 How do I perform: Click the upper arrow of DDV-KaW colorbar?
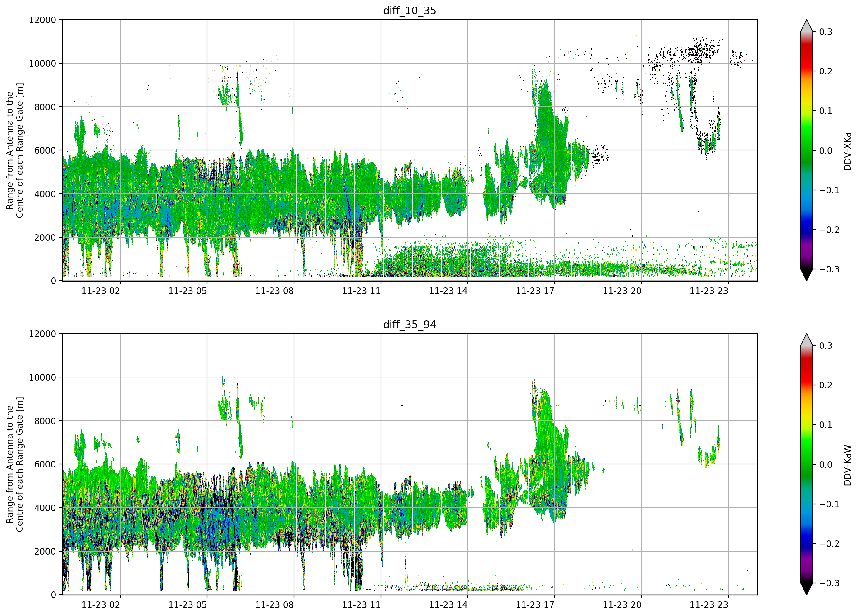[x=807, y=340]
